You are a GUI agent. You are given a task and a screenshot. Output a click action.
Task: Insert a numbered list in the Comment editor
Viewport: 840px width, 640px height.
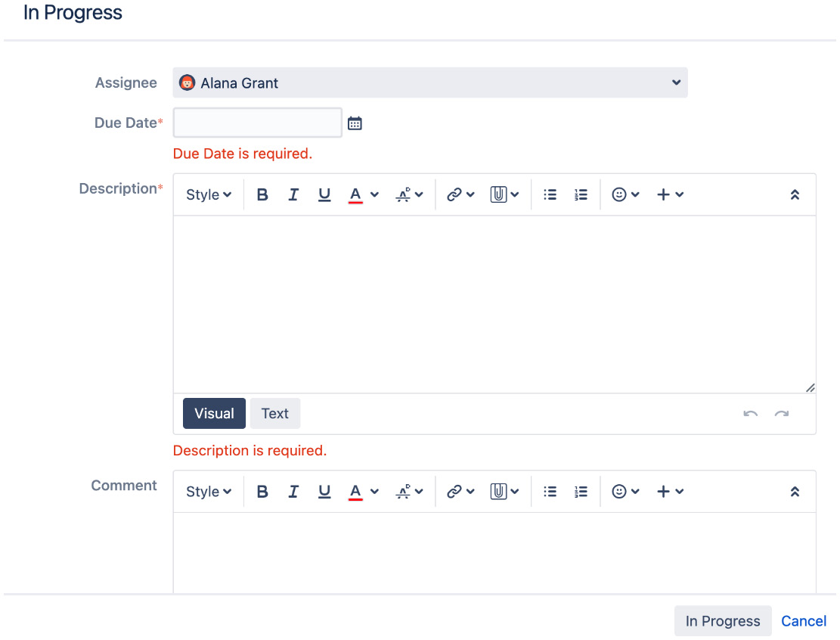tap(581, 491)
